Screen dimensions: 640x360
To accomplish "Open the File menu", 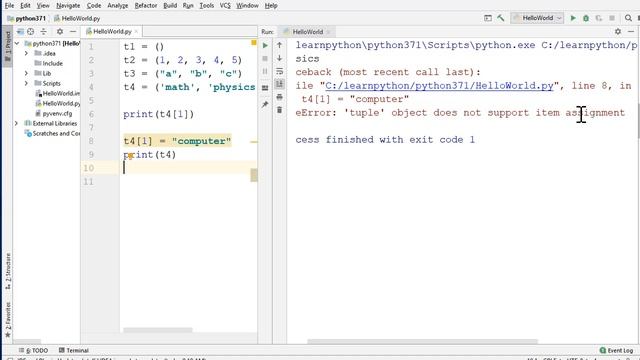I will click(9, 5).
